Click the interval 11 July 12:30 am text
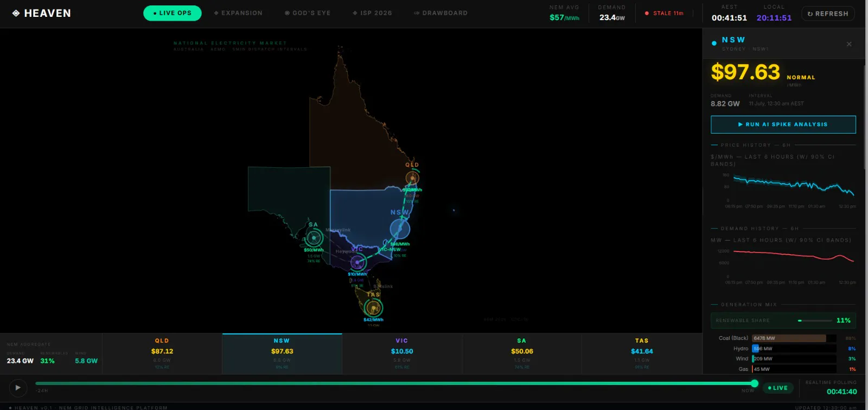The width and height of the screenshot is (868, 410). (776, 104)
